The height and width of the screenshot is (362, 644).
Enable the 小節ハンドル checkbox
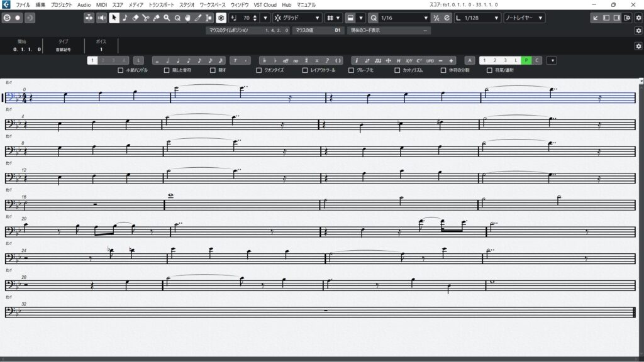(121, 70)
